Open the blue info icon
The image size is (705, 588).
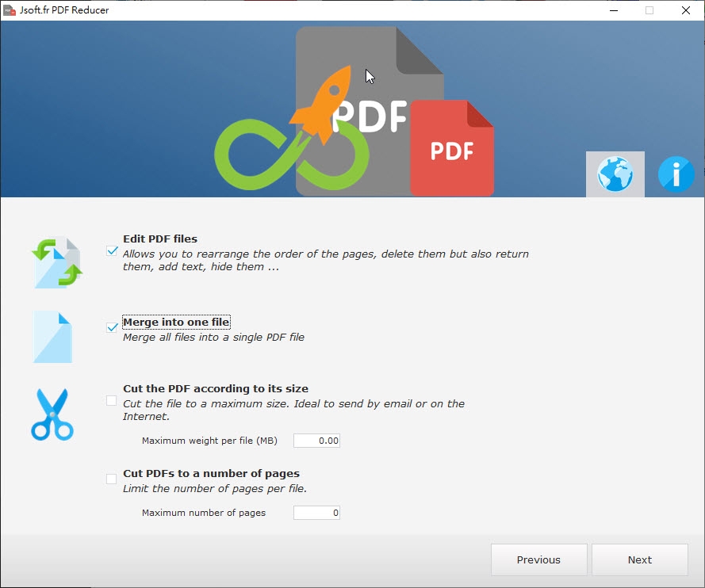pos(676,174)
